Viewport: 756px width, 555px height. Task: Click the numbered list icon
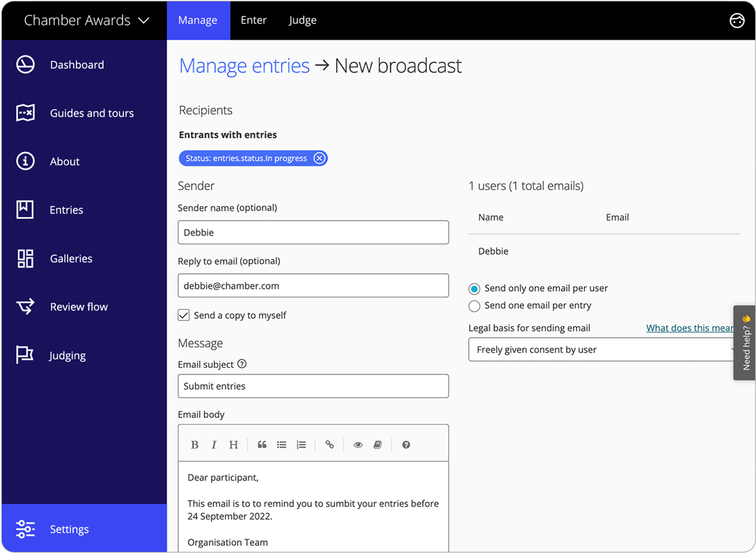(x=301, y=445)
